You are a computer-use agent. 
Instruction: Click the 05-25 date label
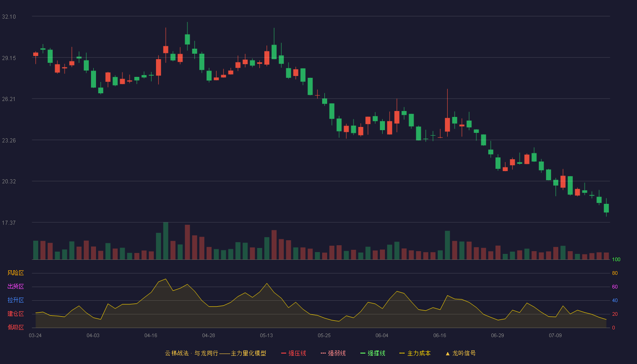[324, 335]
